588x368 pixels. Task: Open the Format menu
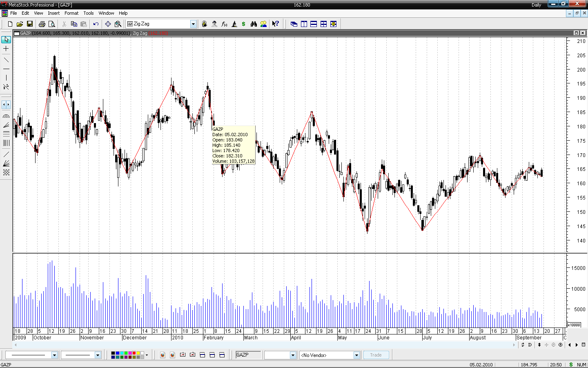(x=71, y=13)
